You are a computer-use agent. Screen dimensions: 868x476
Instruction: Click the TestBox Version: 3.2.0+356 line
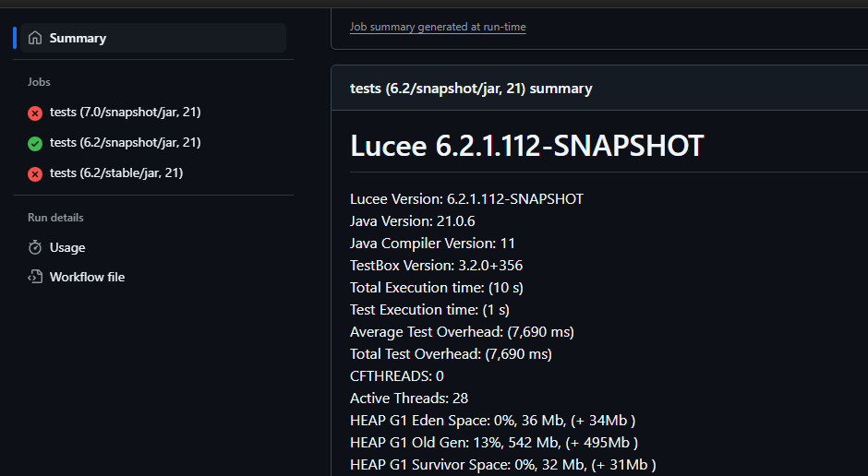click(436, 266)
